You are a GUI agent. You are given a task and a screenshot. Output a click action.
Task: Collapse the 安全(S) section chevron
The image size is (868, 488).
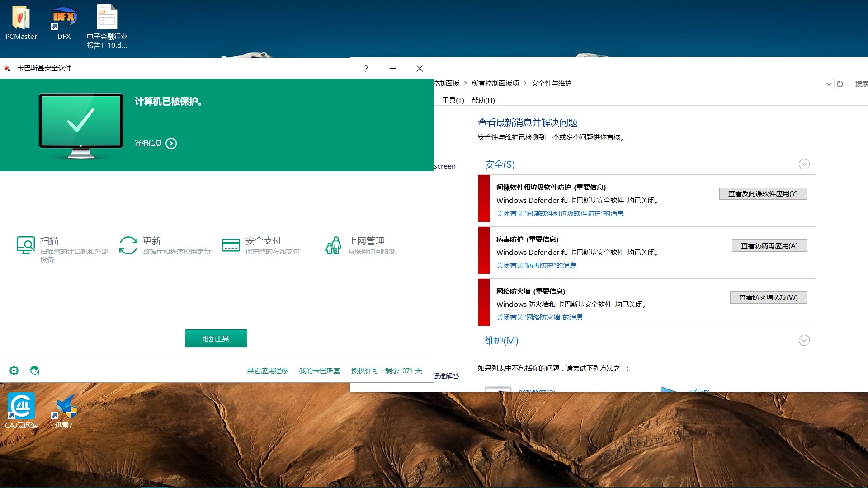804,164
